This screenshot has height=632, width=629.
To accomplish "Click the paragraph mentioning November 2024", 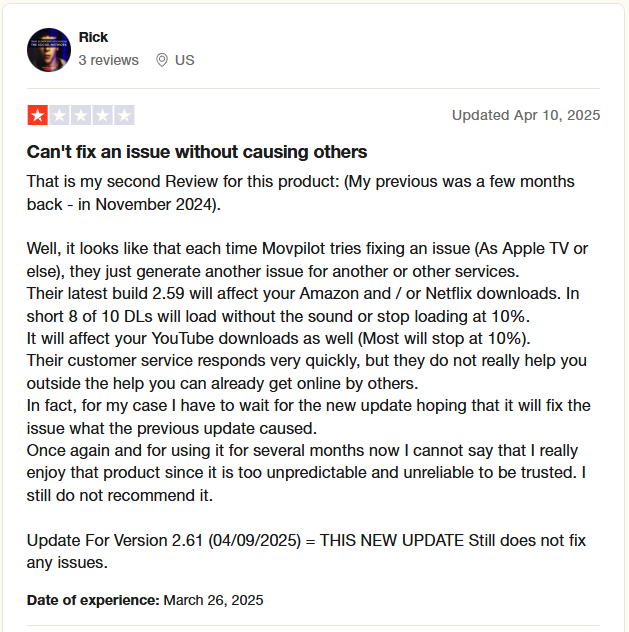I will coord(301,193).
